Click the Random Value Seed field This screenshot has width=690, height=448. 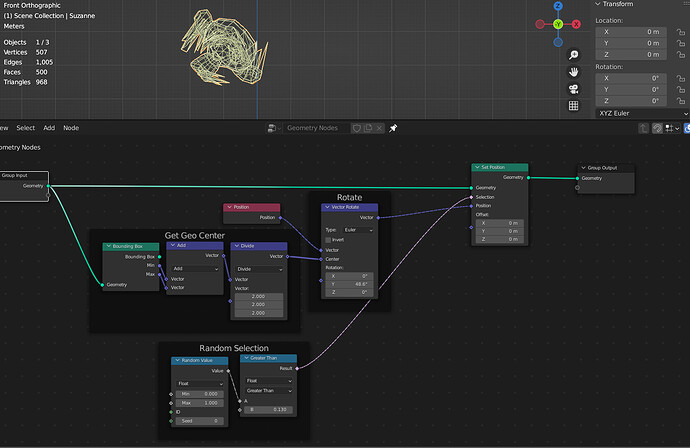click(x=200, y=421)
